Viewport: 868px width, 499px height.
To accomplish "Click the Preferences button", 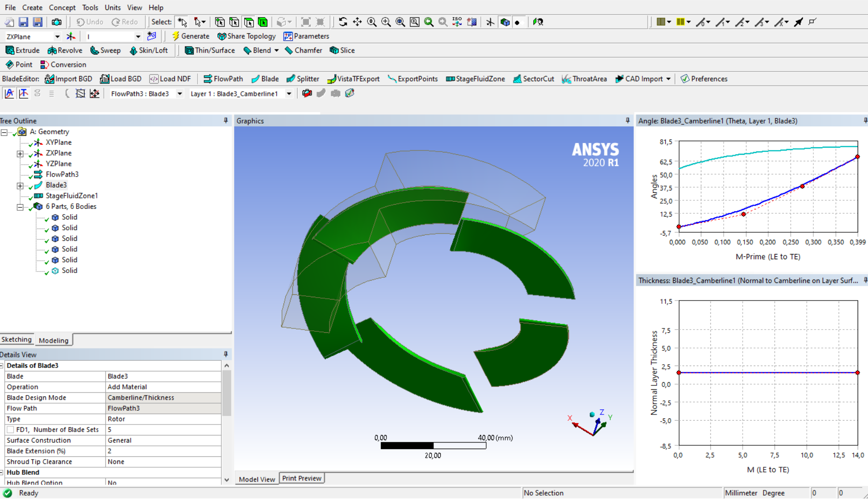I will coord(704,79).
